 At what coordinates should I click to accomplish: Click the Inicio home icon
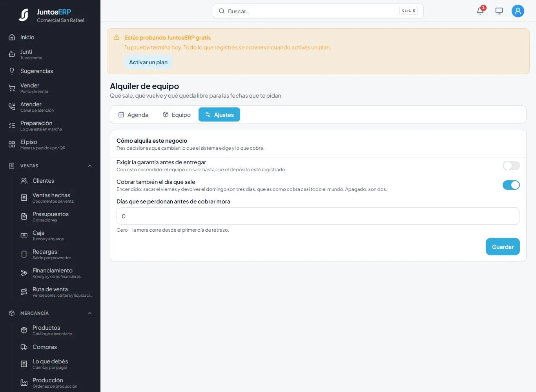point(12,37)
